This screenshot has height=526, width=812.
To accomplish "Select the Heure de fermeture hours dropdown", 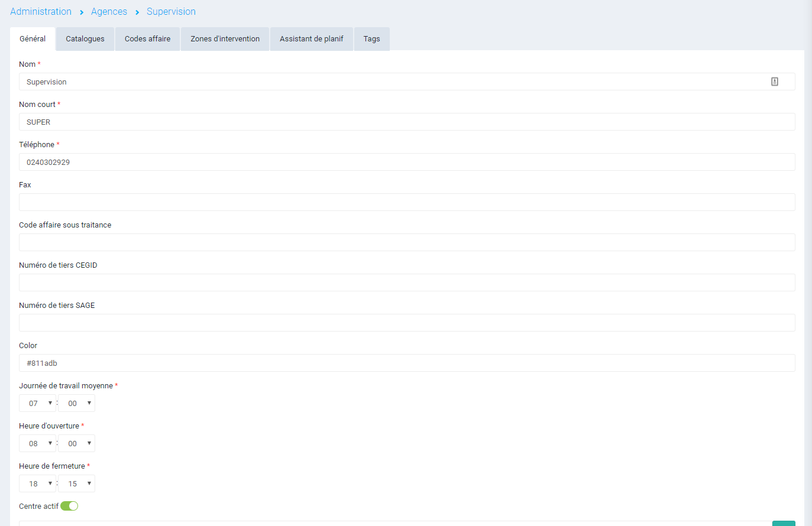I will click(x=38, y=483).
